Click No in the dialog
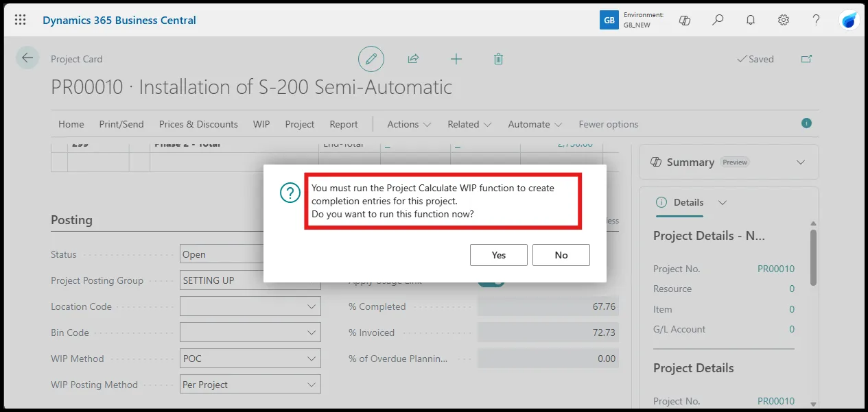 [x=561, y=255]
